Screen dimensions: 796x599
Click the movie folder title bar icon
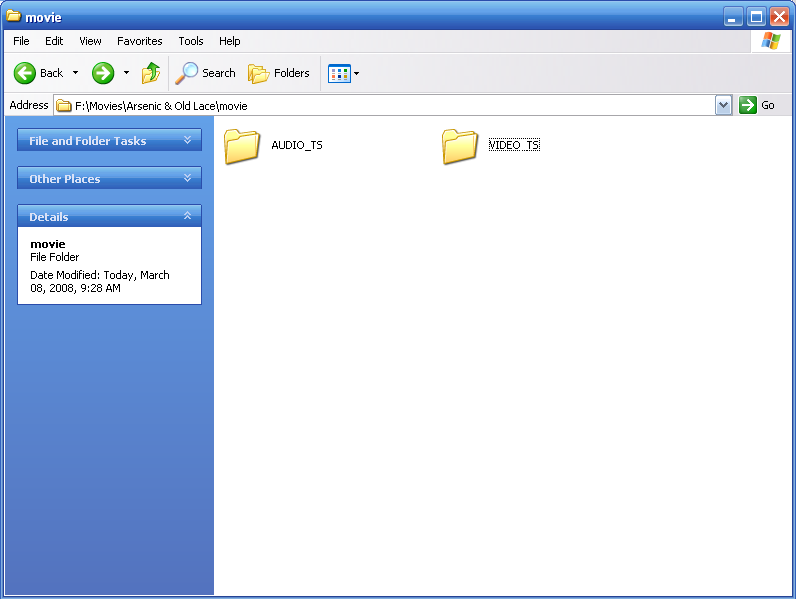(x=13, y=16)
